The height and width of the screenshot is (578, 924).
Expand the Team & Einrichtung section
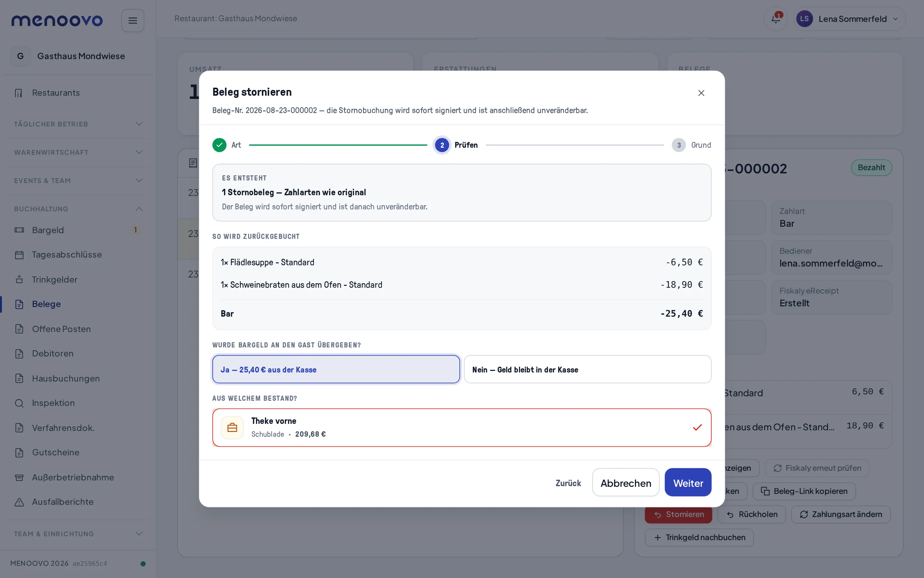click(78, 534)
